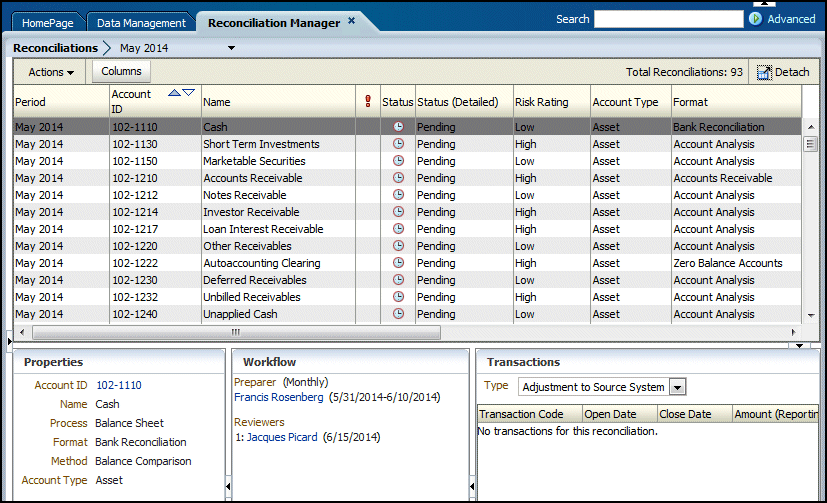This screenshot has width=827, height=503.
Task: Click pending clock icon for Marketable Securities
Action: coord(398,161)
